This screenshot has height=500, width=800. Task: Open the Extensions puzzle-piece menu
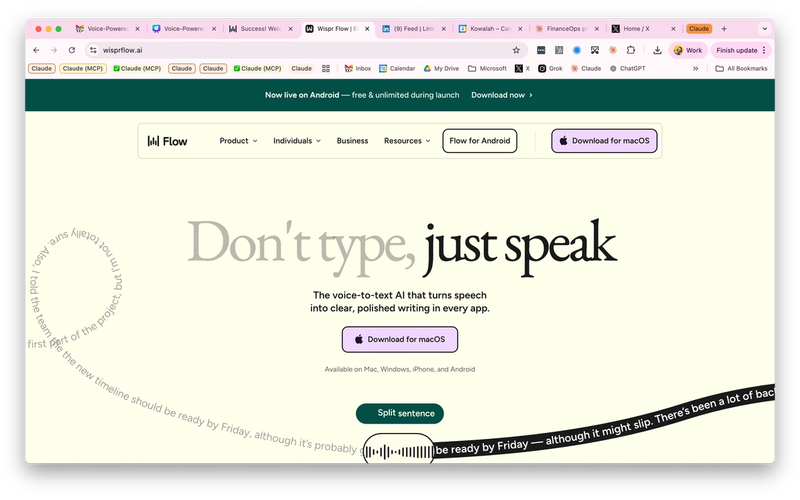point(631,50)
